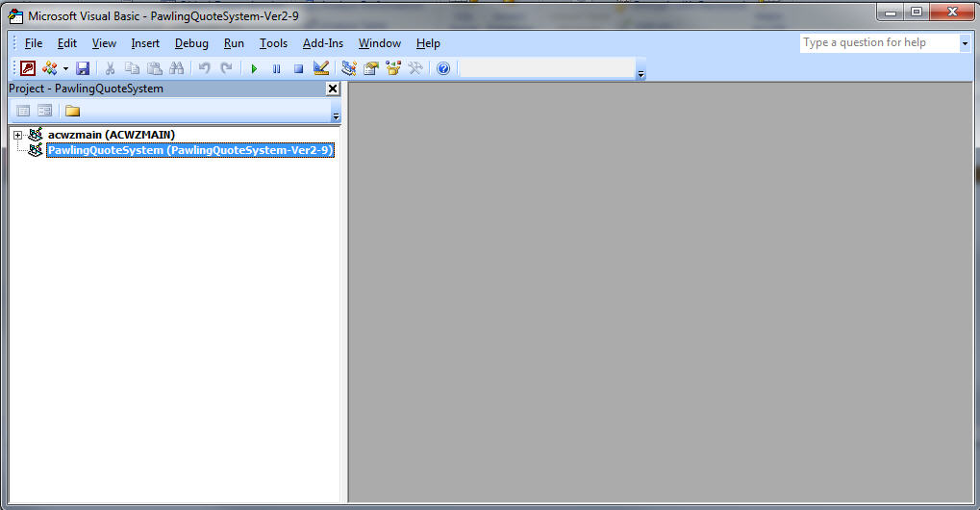Open the Edit menu
This screenshot has width=980, height=510.
tap(67, 43)
